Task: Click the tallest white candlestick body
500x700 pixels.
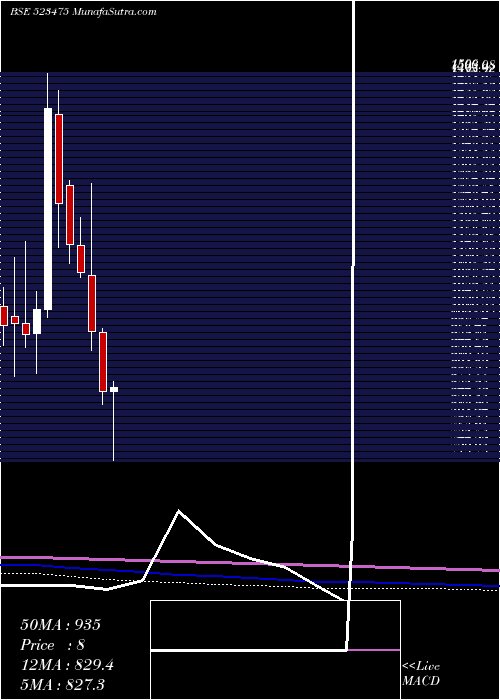Action: point(48,209)
